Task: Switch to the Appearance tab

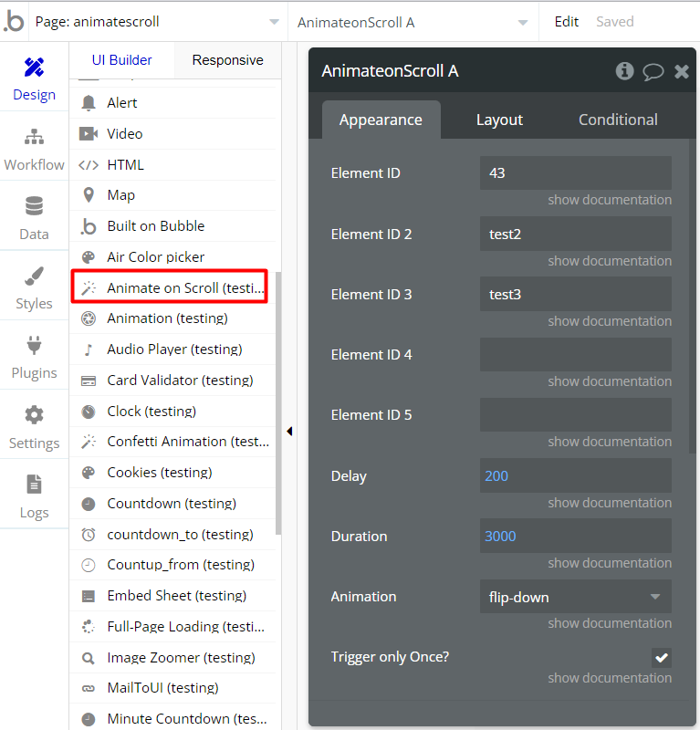Action: pyautogui.click(x=381, y=120)
